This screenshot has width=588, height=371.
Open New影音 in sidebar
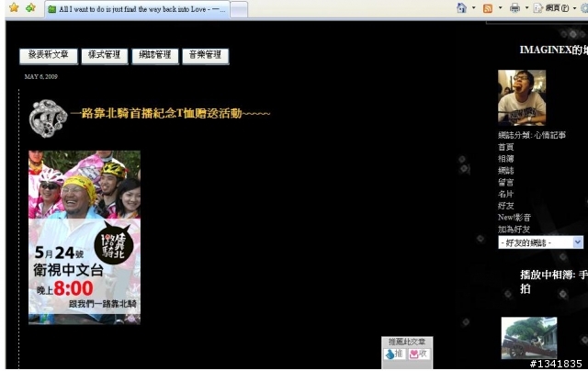tap(514, 218)
